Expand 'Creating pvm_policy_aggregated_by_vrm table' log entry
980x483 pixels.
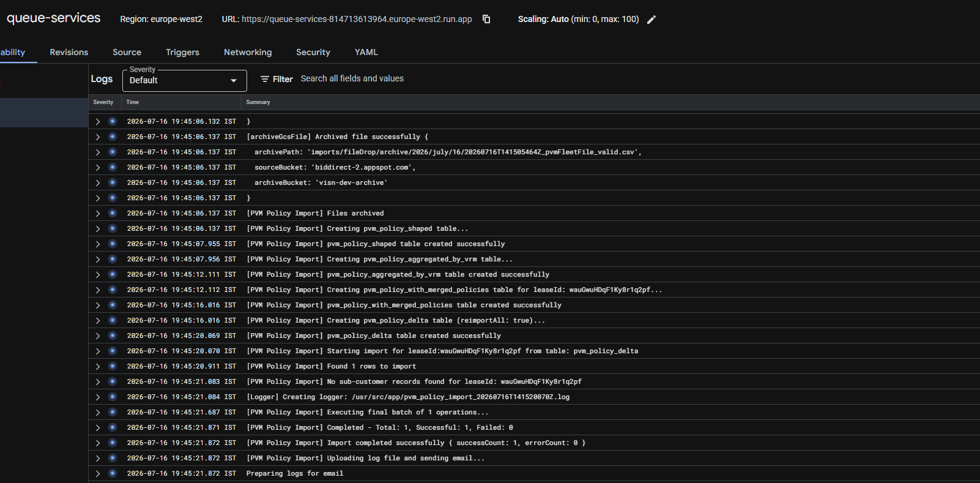point(97,259)
